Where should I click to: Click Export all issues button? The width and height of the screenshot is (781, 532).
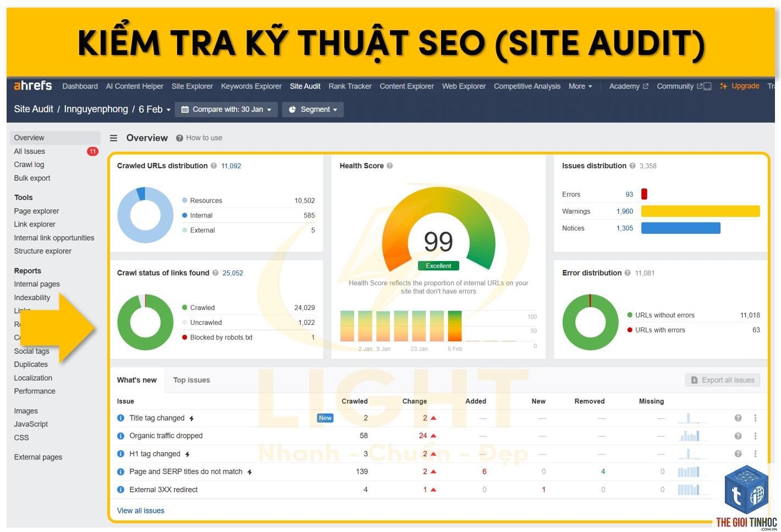click(x=723, y=380)
